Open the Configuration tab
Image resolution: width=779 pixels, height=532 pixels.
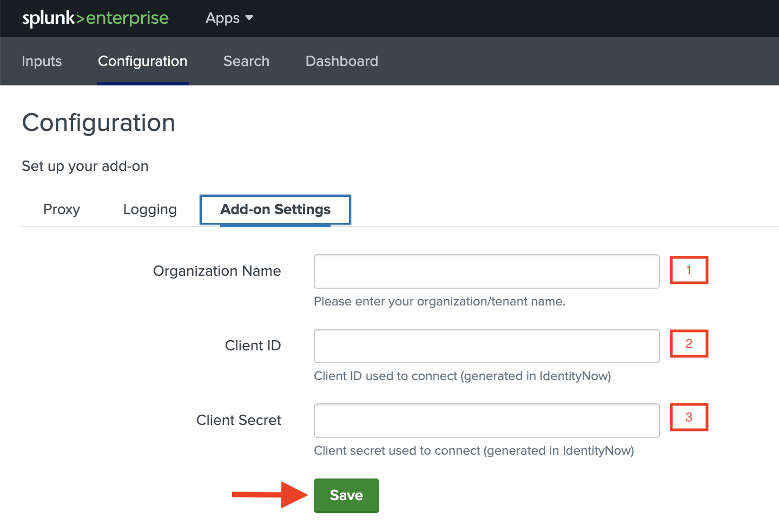(142, 61)
